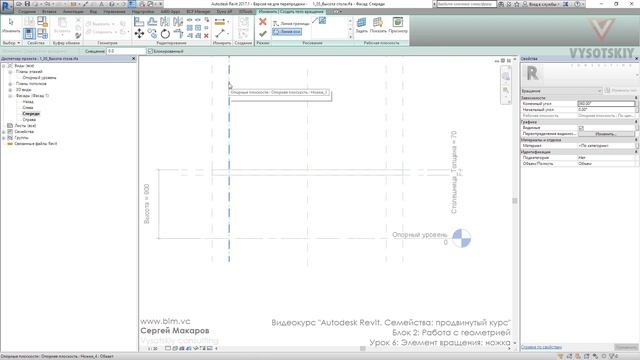
Task: Expand the 3D виды tree node
Action: tap(10, 89)
